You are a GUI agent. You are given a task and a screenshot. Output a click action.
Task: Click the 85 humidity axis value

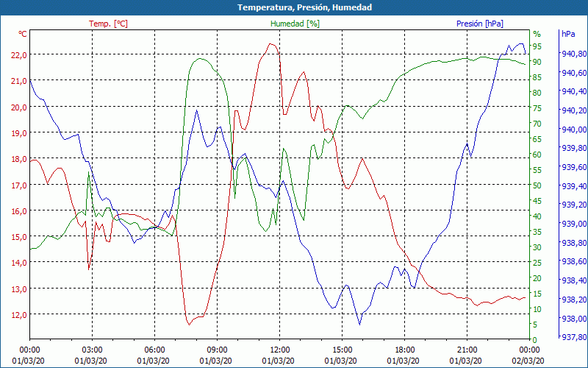(537, 77)
